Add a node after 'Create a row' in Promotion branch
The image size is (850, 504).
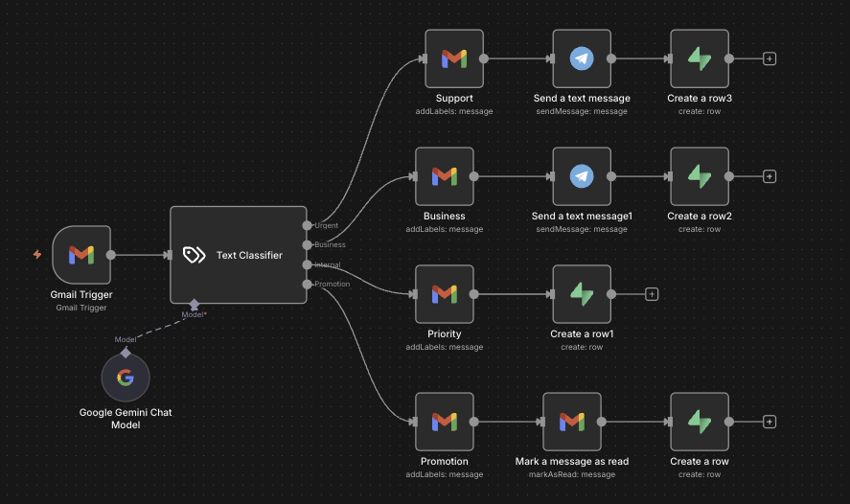tap(770, 422)
